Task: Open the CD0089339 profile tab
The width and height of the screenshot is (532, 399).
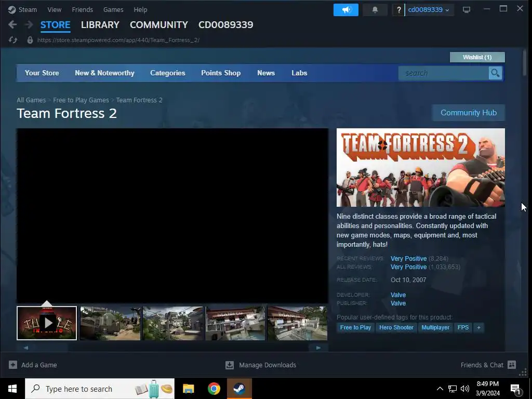Action: pos(225,25)
